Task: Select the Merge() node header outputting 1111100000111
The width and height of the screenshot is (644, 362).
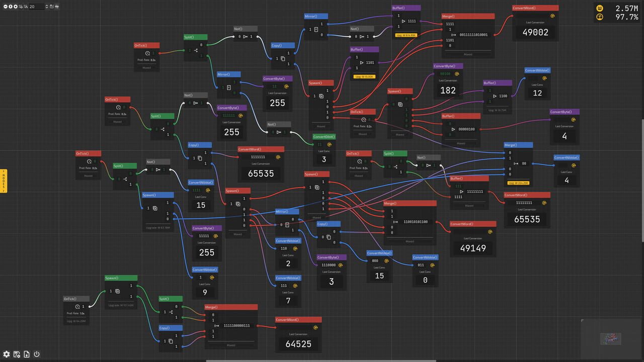Action: point(231,307)
